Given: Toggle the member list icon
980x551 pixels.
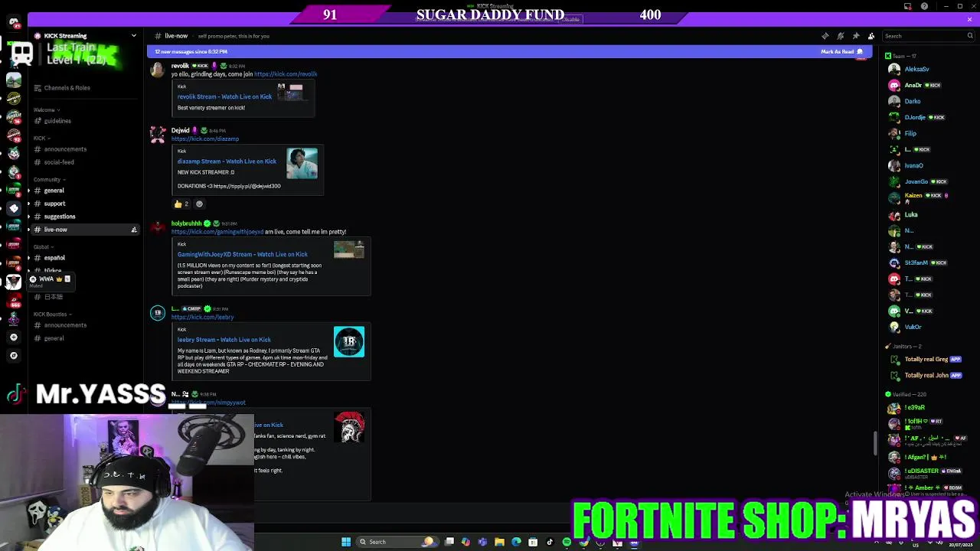Looking at the screenshot, I should (871, 36).
